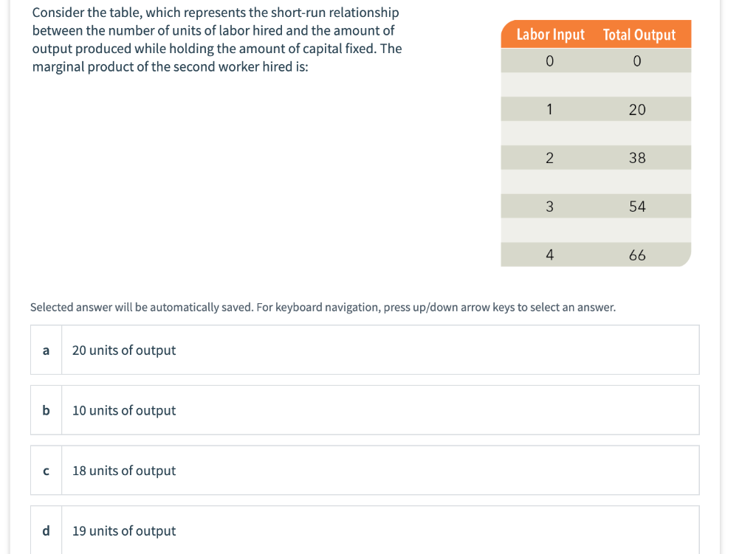Click the keyboard navigation instruction text
Viewport: 756px width, 554px height.
click(x=321, y=307)
